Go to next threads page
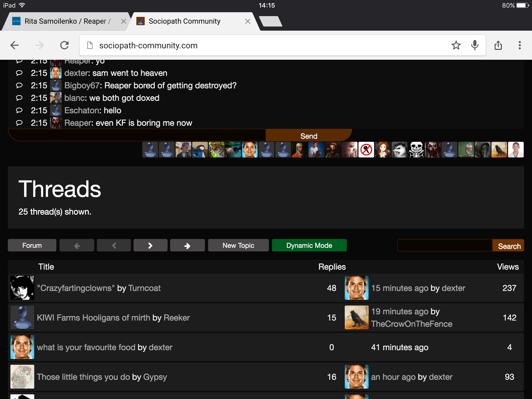 tap(150, 245)
